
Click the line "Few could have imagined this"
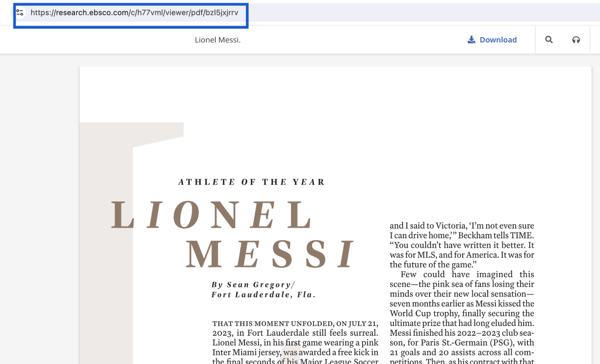467,274
